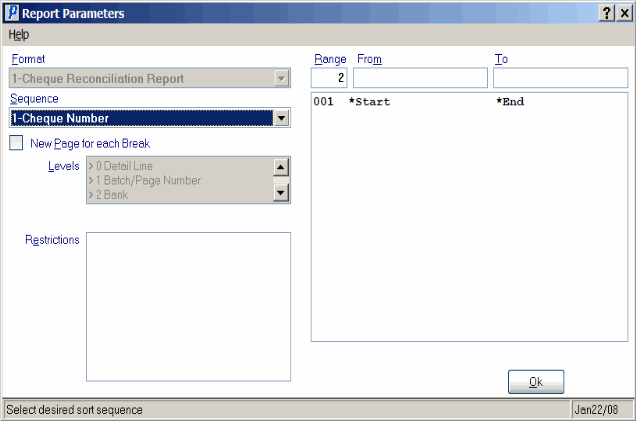
Task: Click the Sequence label
Action: click(x=34, y=99)
